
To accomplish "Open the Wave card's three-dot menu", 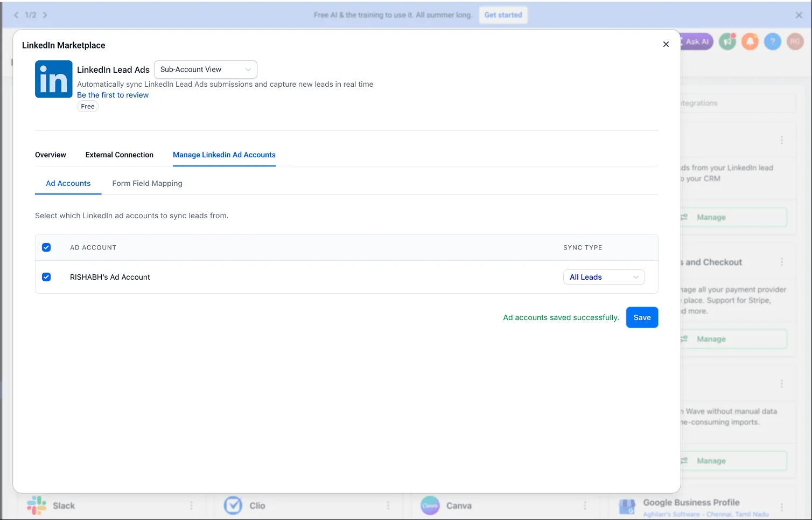I will click(782, 384).
